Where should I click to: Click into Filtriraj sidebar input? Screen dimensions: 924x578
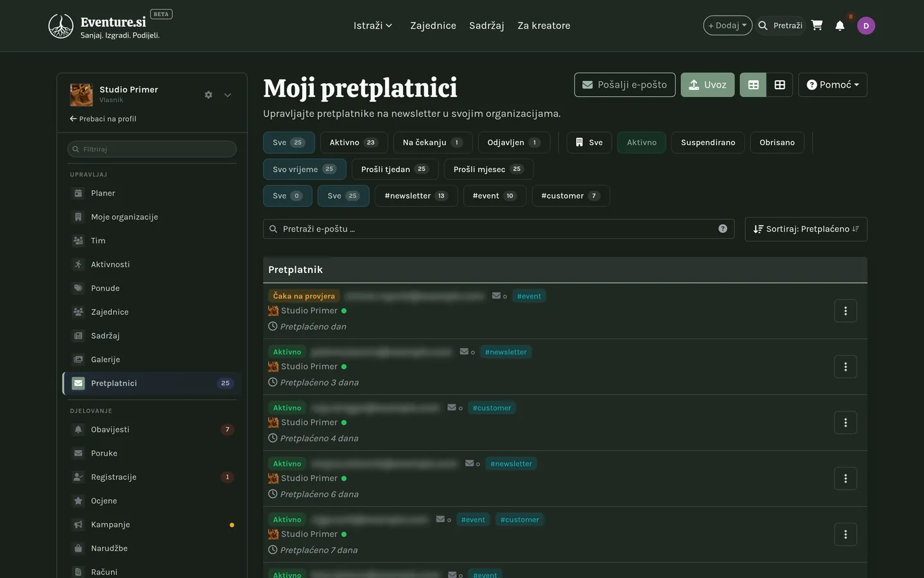pyautogui.click(x=152, y=149)
